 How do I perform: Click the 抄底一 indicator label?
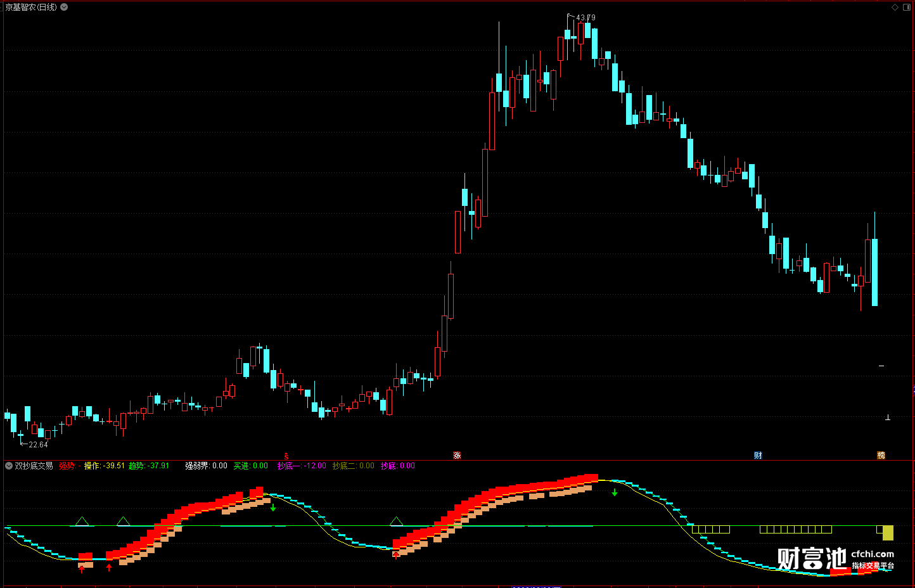(302, 466)
